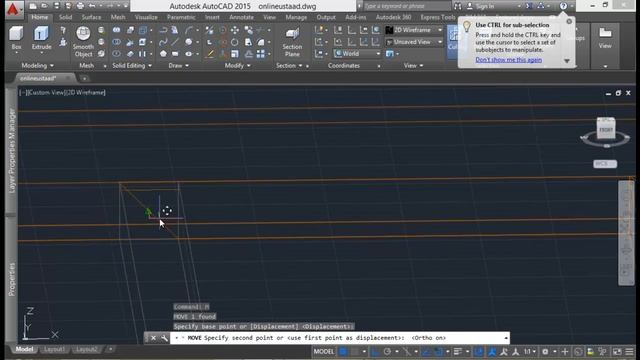Click the Undo arrow in quick access toolbar
This screenshot has width=640, height=360.
[x=92, y=6]
